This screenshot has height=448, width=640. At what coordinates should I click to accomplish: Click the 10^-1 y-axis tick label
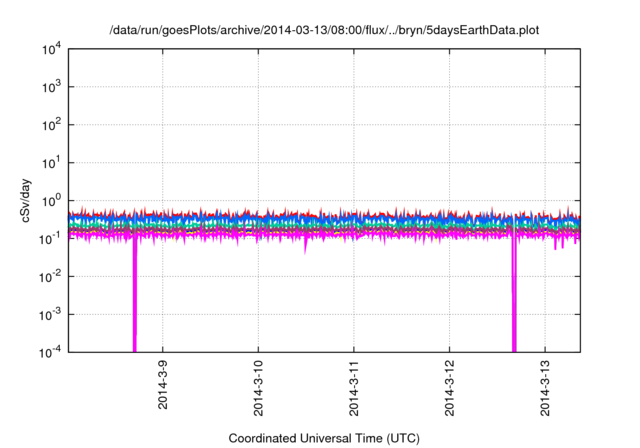(x=51, y=239)
